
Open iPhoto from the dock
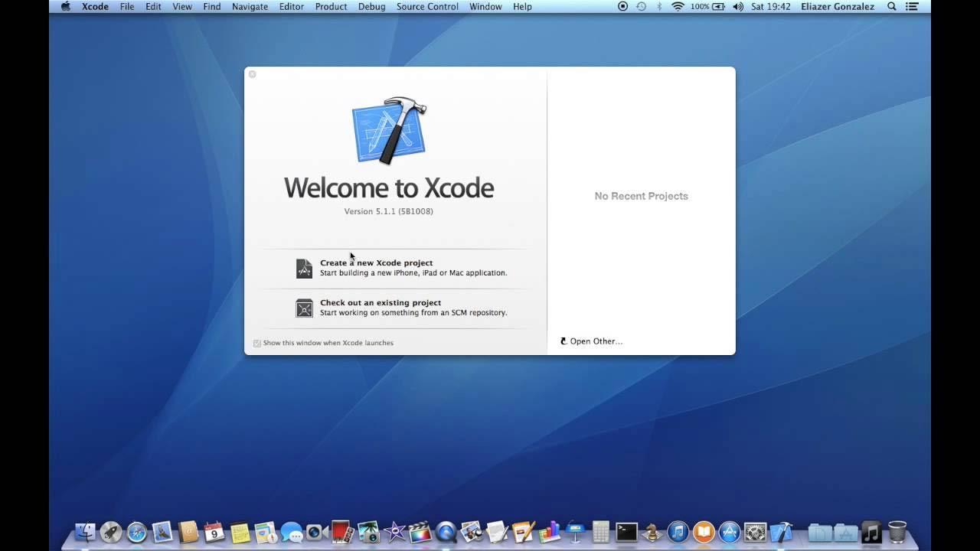click(368, 532)
